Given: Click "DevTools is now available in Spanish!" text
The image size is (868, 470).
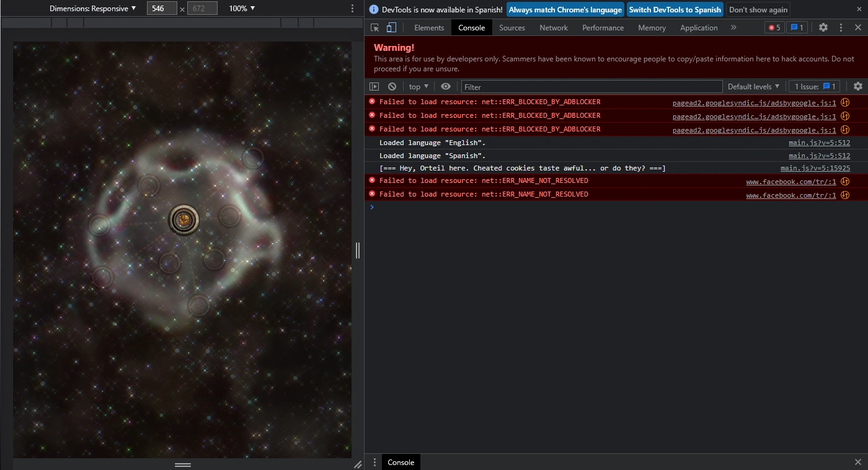Looking at the screenshot, I should coord(442,9).
